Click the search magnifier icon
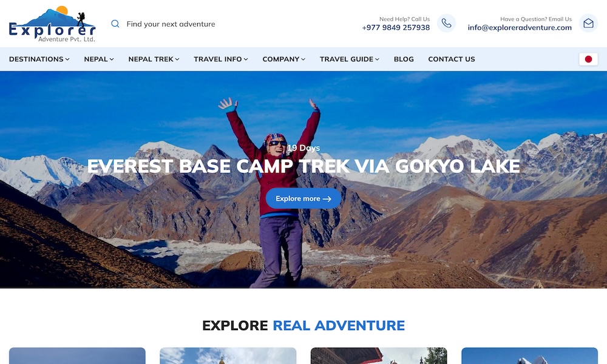Viewport: 607px width, 364px height. [115, 24]
